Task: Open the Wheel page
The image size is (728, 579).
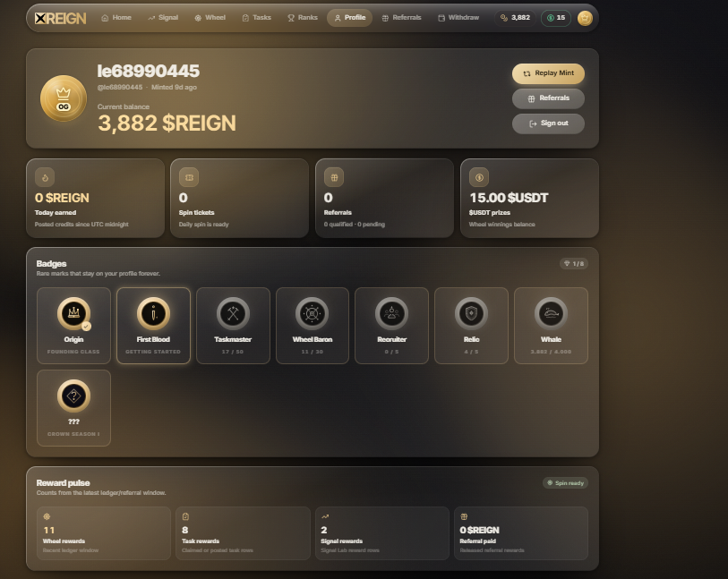Action: click(x=210, y=18)
